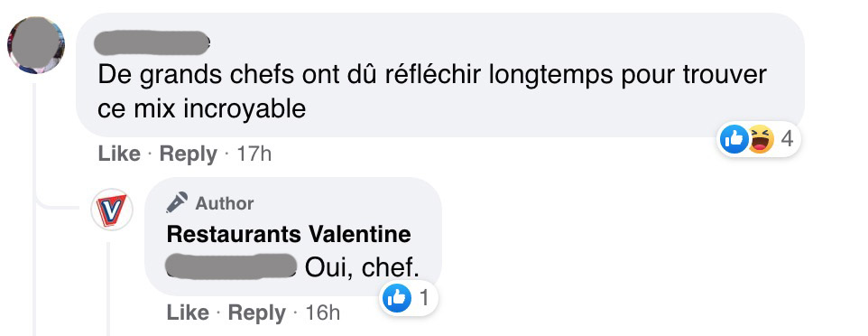Click the thumbs-up reaction on Valentine's reply
Screen dimensions: 868x336
(397, 298)
